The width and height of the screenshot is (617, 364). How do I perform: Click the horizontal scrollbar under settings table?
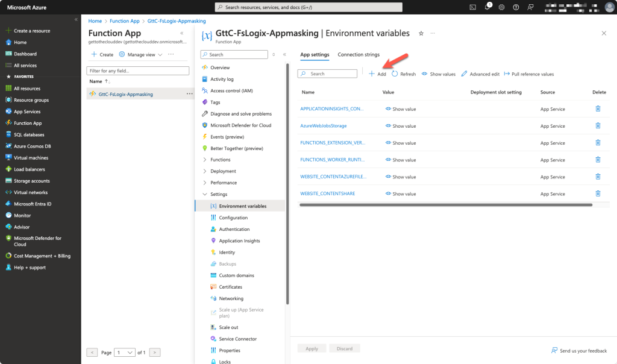click(x=446, y=205)
